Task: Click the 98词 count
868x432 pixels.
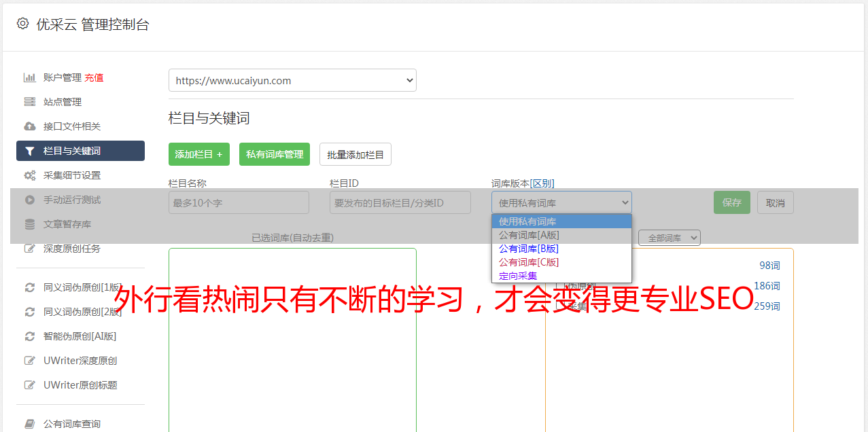Action: (769, 266)
